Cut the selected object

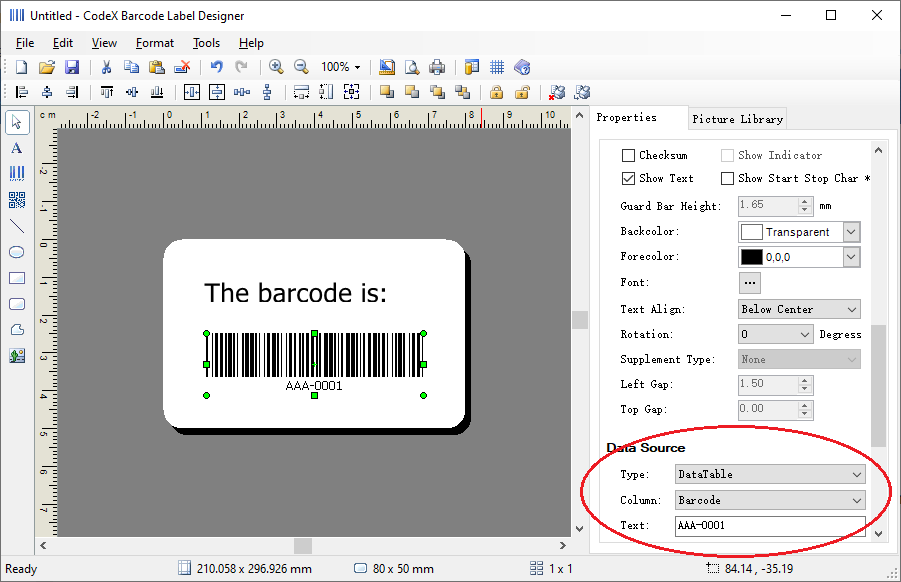pyautogui.click(x=106, y=67)
